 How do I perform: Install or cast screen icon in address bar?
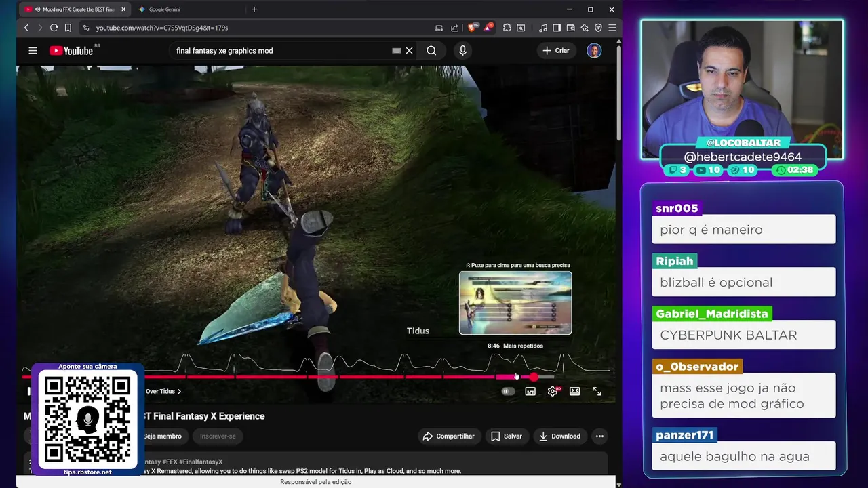point(439,28)
